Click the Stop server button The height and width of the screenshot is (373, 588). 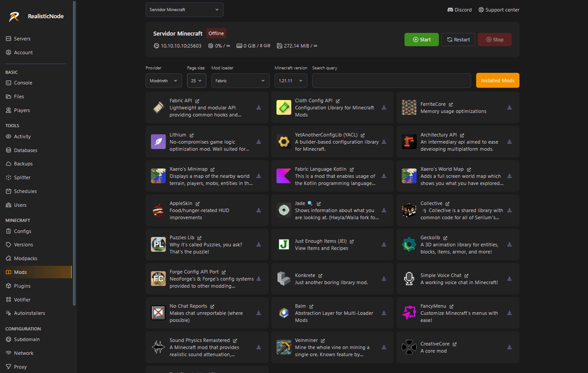495,39
